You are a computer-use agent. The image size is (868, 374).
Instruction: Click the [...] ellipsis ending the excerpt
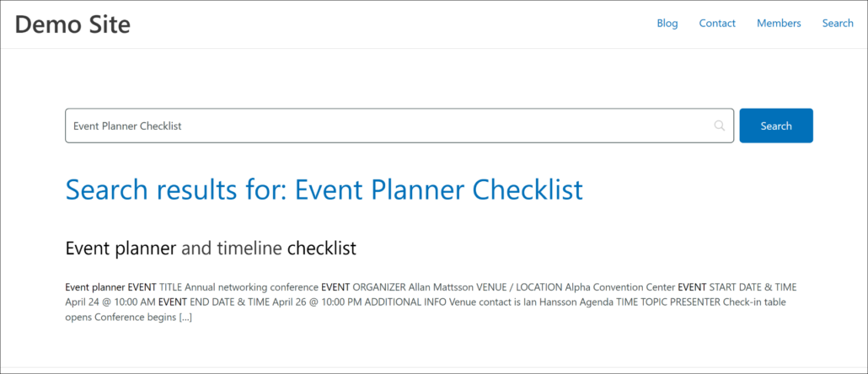tap(185, 318)
